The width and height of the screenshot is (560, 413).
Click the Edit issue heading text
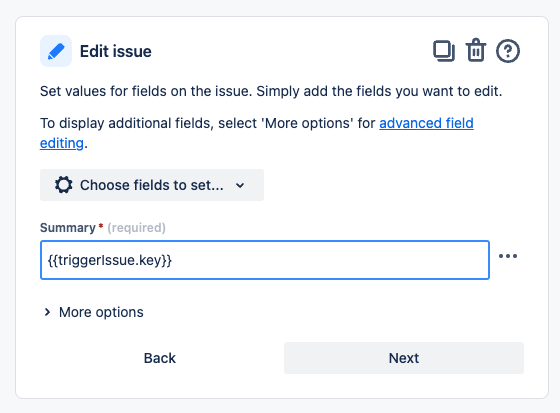point(116,51)
